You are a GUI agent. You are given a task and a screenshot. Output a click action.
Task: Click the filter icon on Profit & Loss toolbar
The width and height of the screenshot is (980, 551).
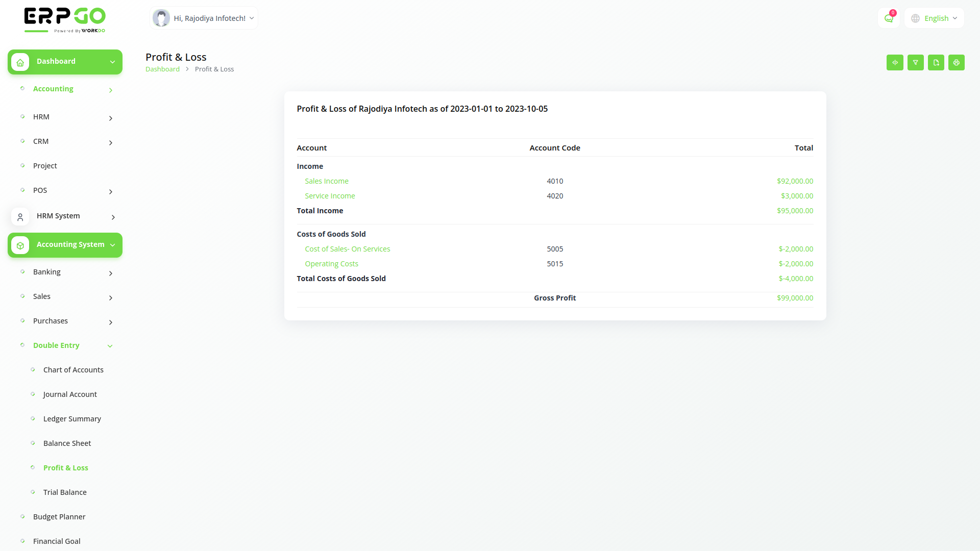(x=915, y=62)
